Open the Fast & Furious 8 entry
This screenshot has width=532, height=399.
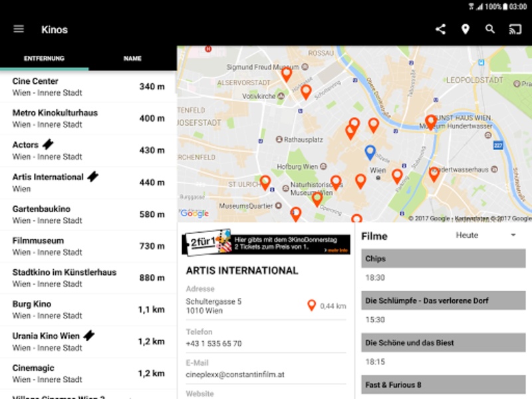click(x=444, y=385)
